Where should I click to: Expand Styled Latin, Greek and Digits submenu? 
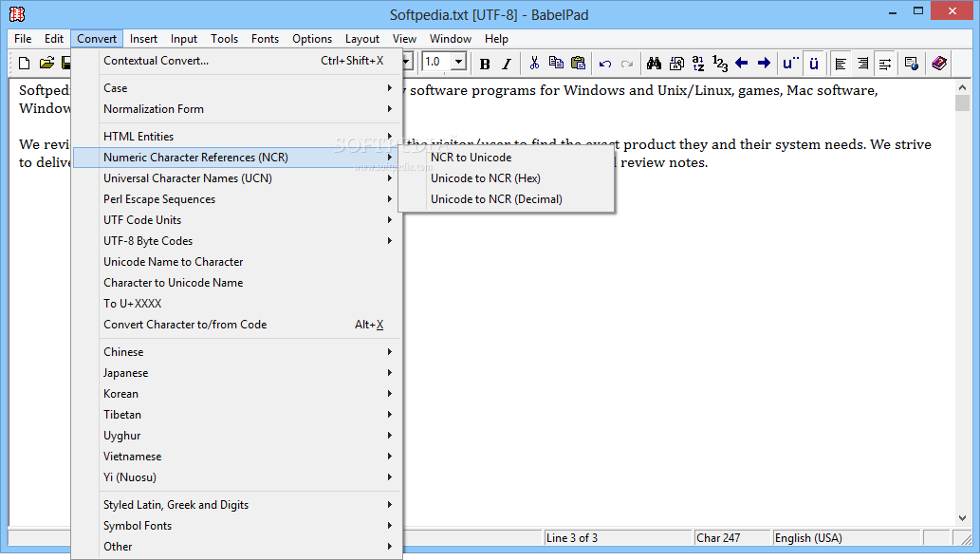coord(237,504)
